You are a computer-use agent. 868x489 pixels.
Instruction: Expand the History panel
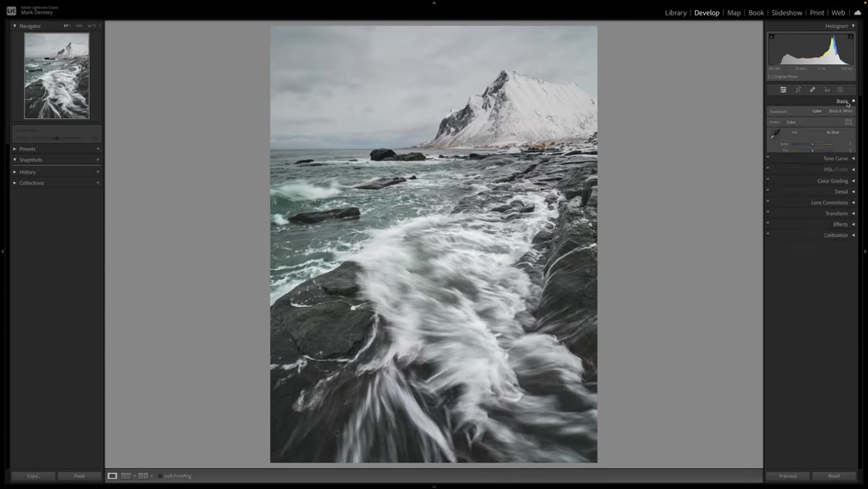click(x=14, y=172)
